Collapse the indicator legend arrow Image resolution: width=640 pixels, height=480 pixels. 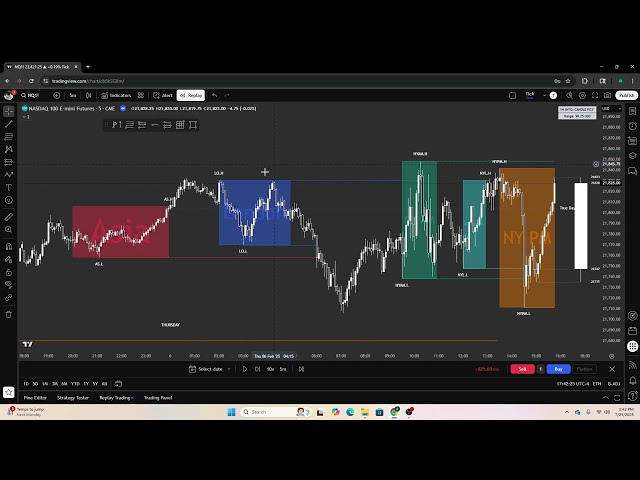pos(26,117)
